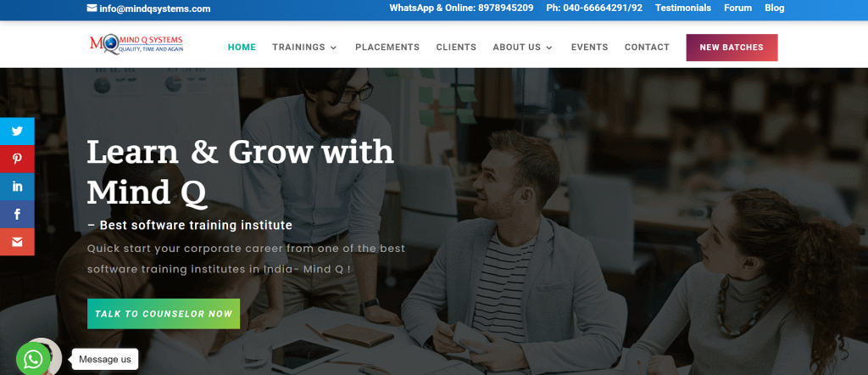Click the red email share icon
Screen dimensions: 868x375
(x=17, y=242)
